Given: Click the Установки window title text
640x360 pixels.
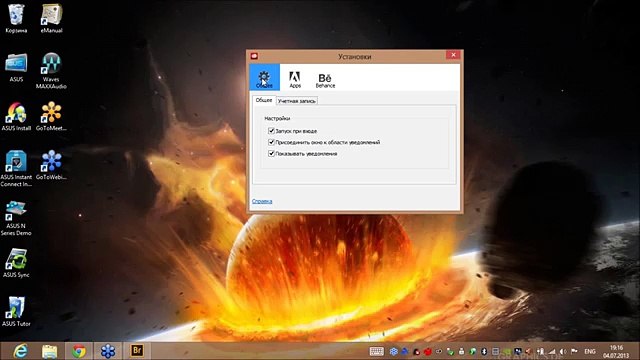Looking at the screenshot, I should [x=354, y=56].
